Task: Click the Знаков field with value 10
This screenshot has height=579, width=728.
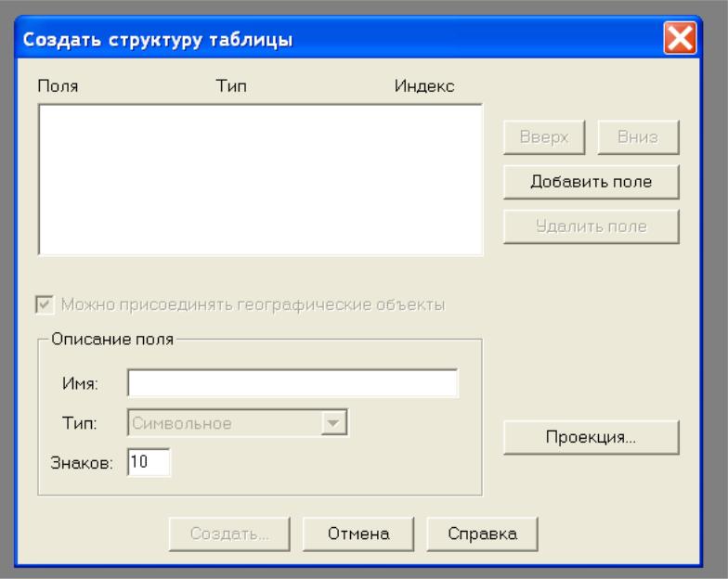Action: pyautogui.click(x=149, y=462)
